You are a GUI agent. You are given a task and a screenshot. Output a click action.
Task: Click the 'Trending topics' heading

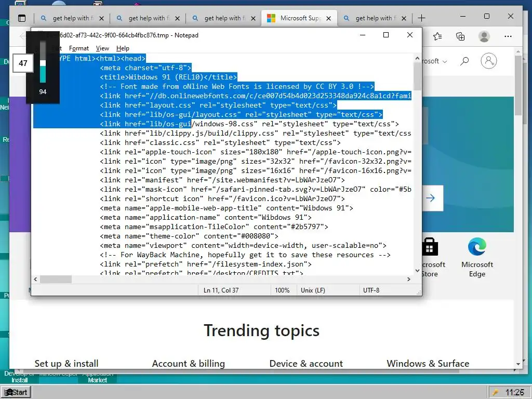tap(262, 330)
